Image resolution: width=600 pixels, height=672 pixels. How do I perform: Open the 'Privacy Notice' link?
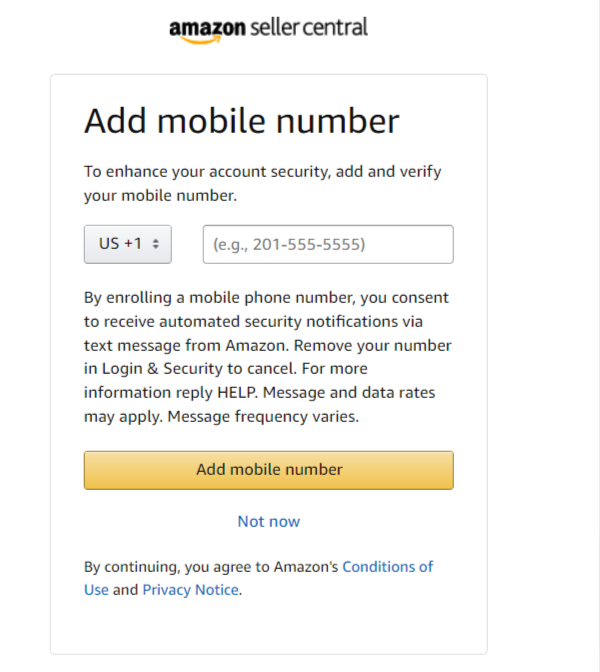[190, 590]
